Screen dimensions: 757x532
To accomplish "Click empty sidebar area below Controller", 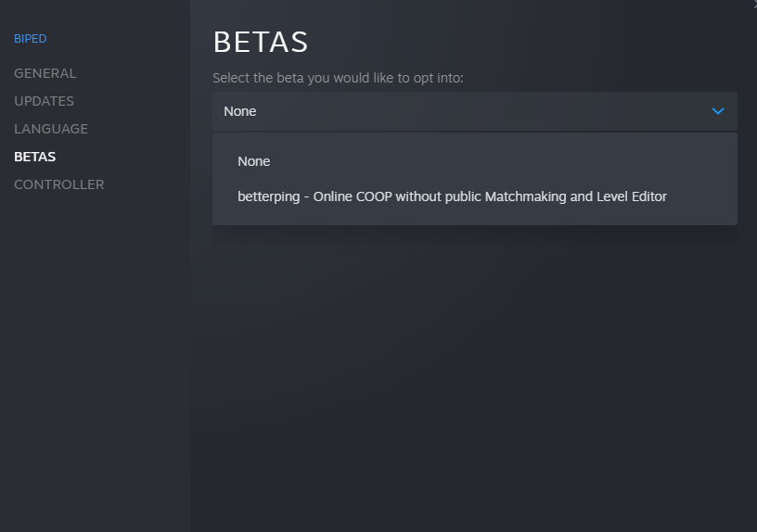I will 93,352.
